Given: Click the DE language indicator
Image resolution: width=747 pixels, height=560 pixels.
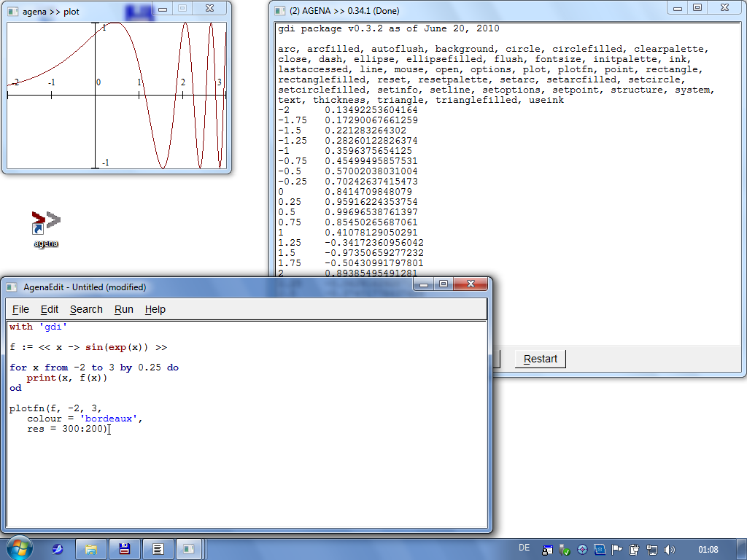Looking at the screenshot, I should coord(524,548).
